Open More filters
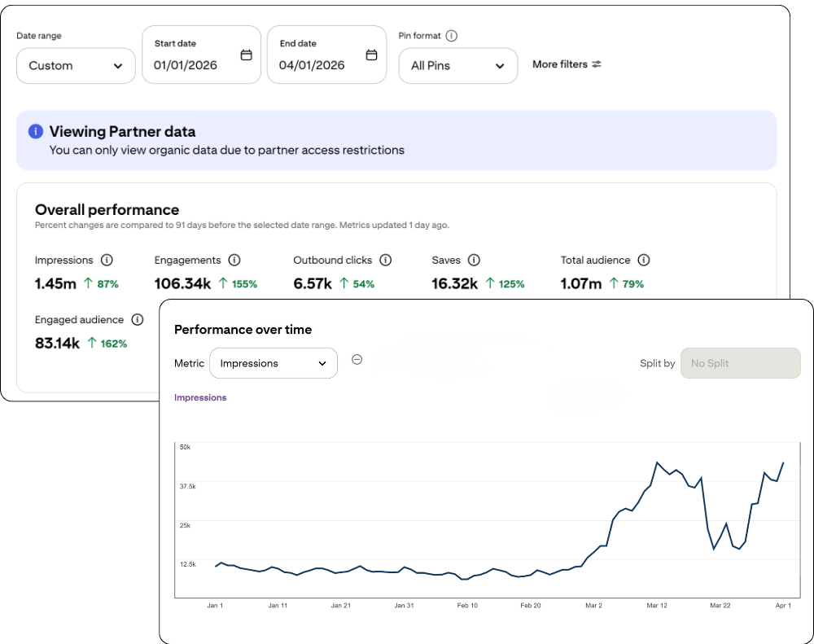 567,64
